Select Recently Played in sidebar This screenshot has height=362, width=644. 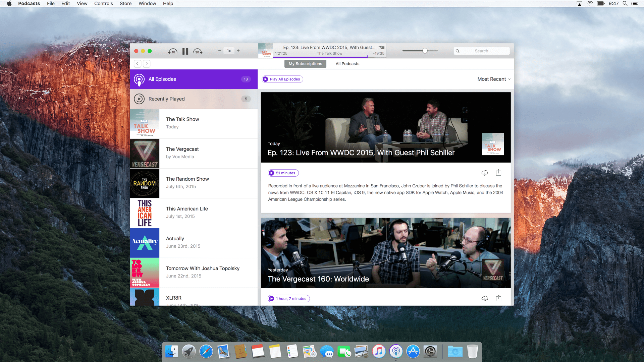(194, 99)
